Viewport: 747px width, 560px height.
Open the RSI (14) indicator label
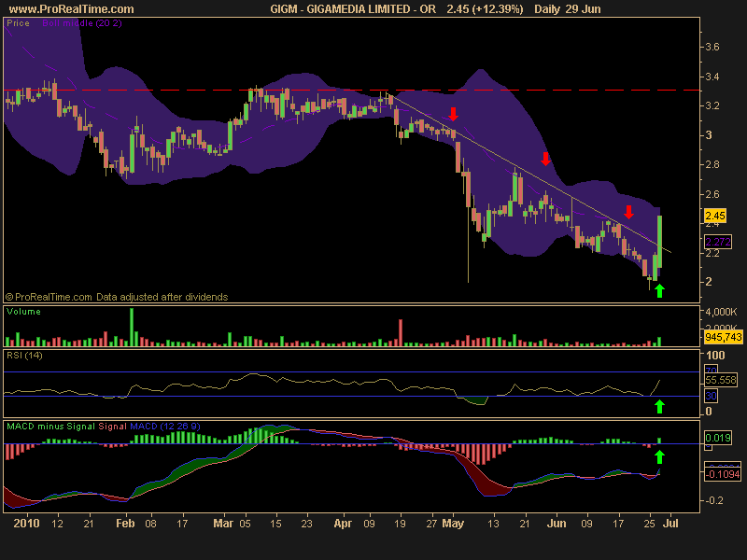[24, 356]
